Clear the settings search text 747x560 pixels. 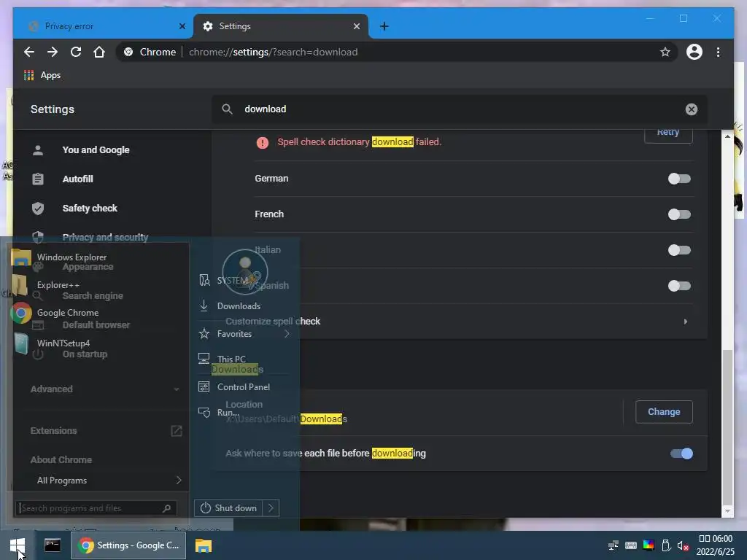pos(692,109)
